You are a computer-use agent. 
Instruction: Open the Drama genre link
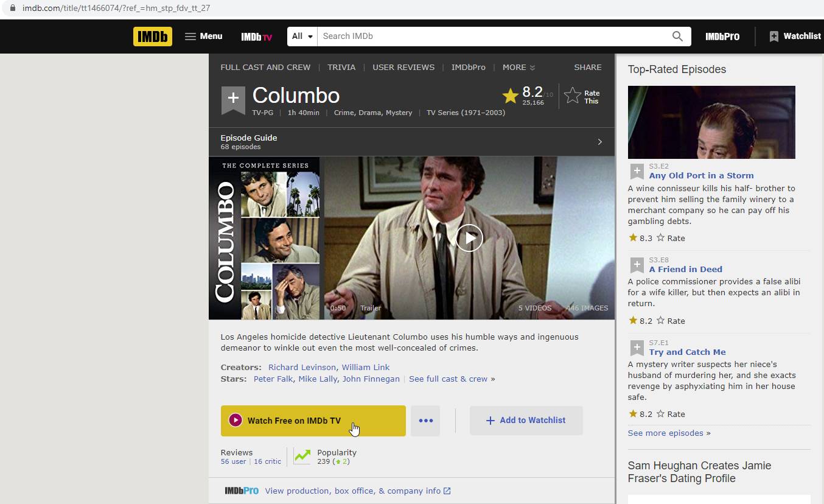tap(369, 113)
